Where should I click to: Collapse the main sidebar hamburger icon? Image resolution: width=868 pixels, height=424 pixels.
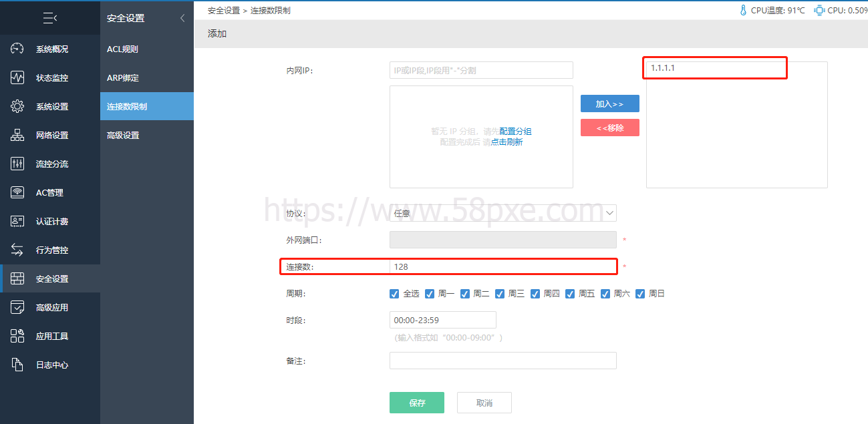coord(49,18)
